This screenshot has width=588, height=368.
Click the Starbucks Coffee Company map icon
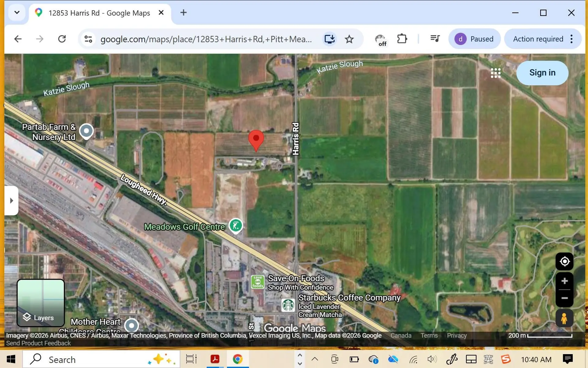coord(288,305)
